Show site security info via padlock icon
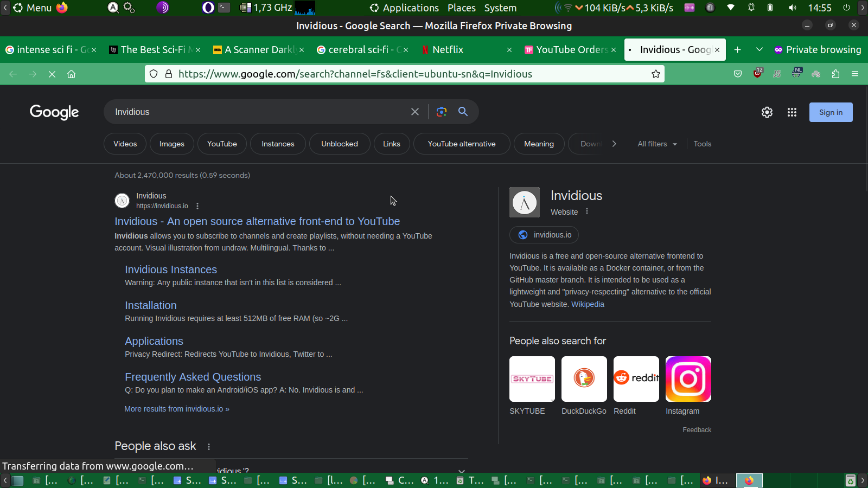This screenshot has height=488, width=868. [x=169, y=74]
